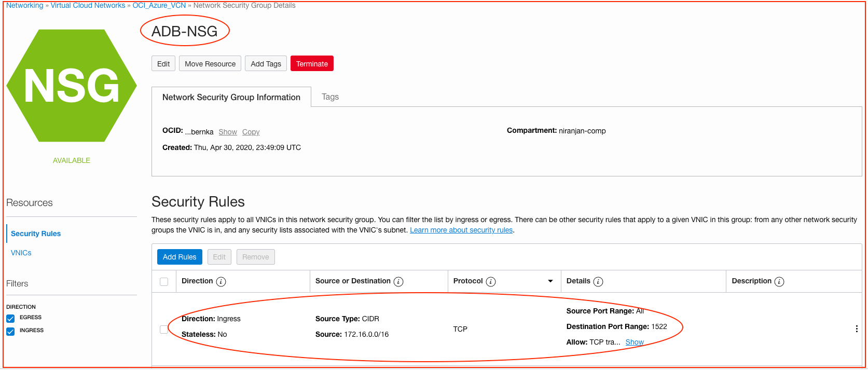This screenshot has width=868, height=370.
Task: Click the Direction column info icon
Action: click(221, 282)
